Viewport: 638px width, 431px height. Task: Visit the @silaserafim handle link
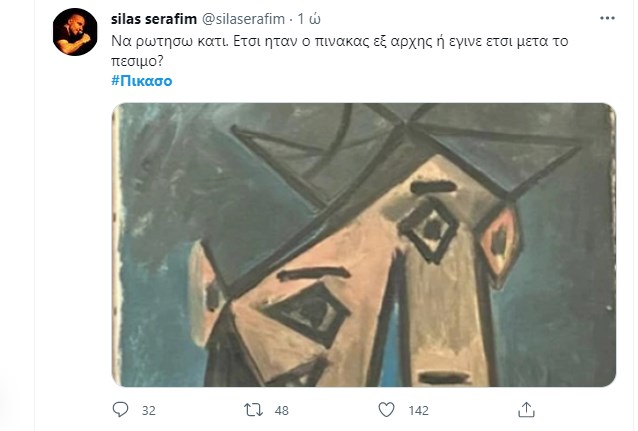click(x=243, y=19)
